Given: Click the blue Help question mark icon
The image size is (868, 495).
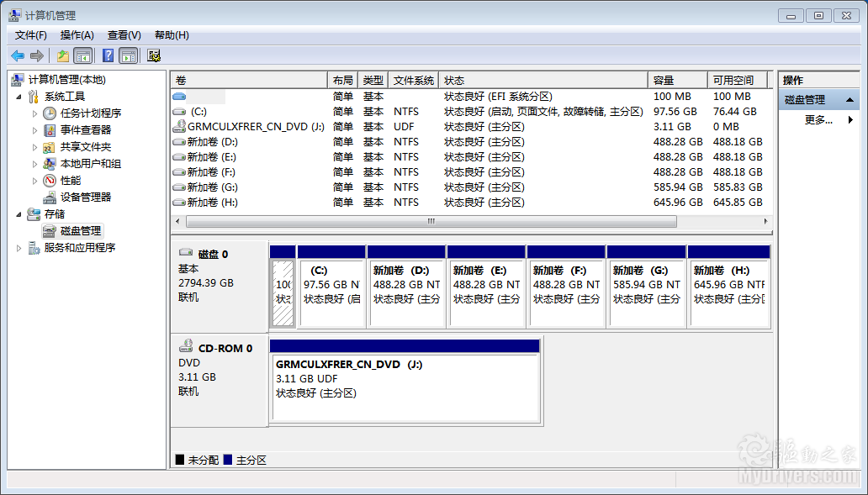Looking at the screenshot, I should [x=108, y=55].
